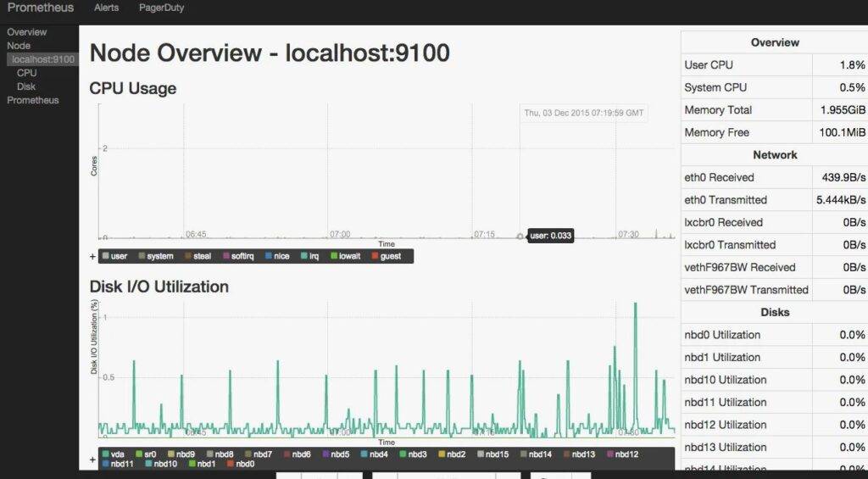Viewport: 868px width, 479px height.
Task: Select the nbd1 Utilization row label
Action: (722, 358)
